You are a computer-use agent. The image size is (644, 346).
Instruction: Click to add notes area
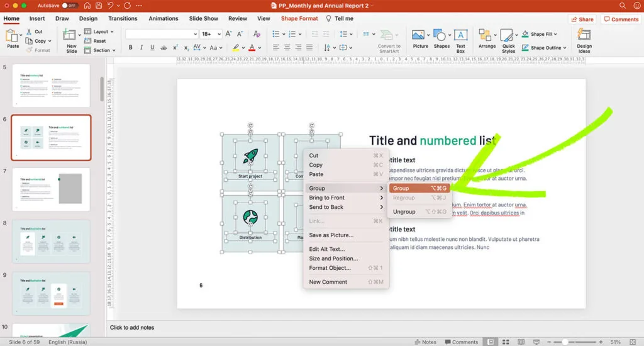(132, 328)
